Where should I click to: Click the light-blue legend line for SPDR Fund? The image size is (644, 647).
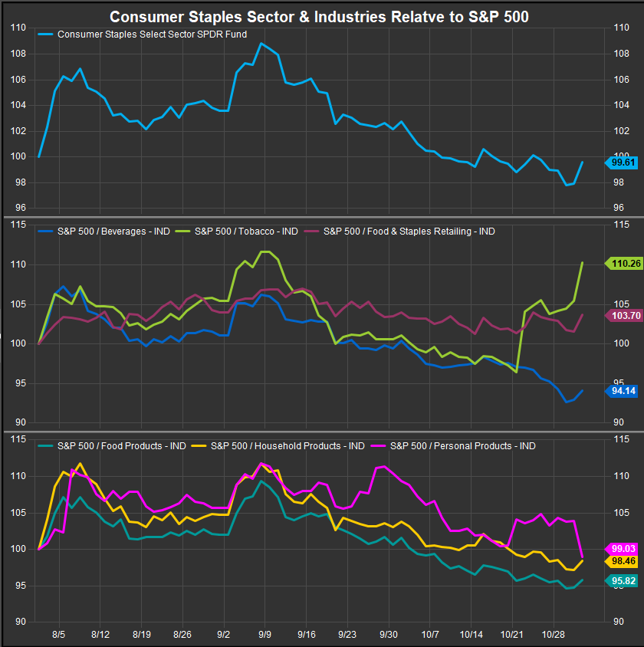(x=45, y=34)
